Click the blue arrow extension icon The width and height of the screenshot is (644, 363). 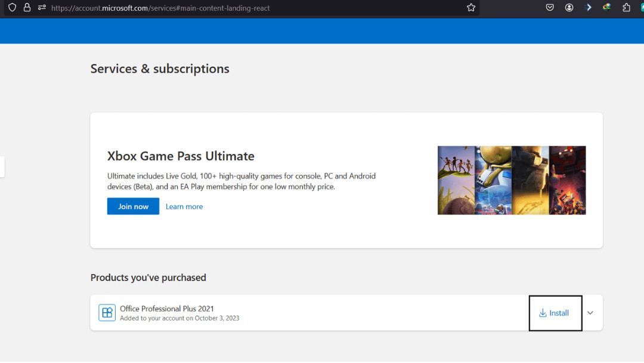pos(589,7)
